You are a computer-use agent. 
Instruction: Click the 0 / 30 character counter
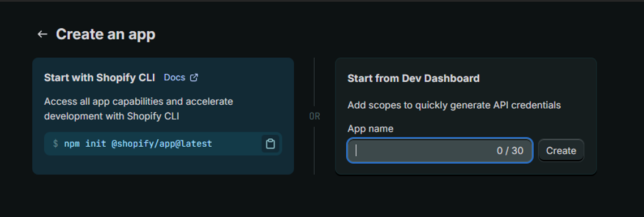click(x=510, y=151)
